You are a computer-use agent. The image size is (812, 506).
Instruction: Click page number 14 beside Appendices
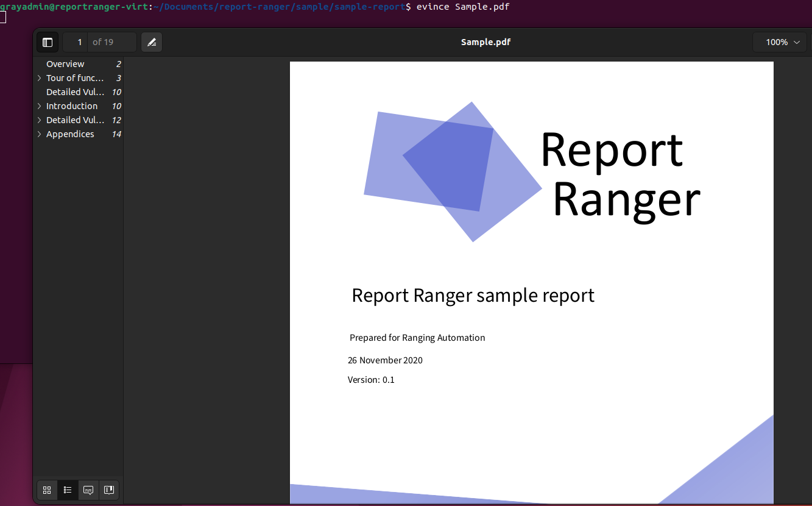click(x=116, y=134)
